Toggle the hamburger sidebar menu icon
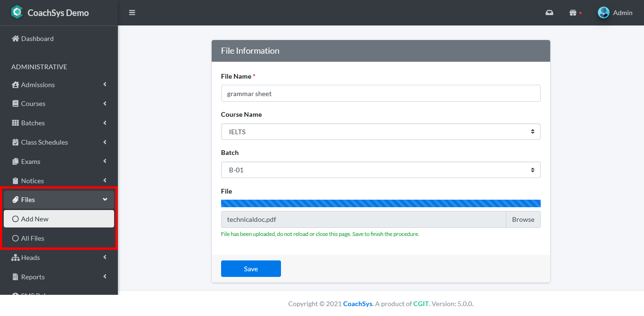 coord(132,13)
